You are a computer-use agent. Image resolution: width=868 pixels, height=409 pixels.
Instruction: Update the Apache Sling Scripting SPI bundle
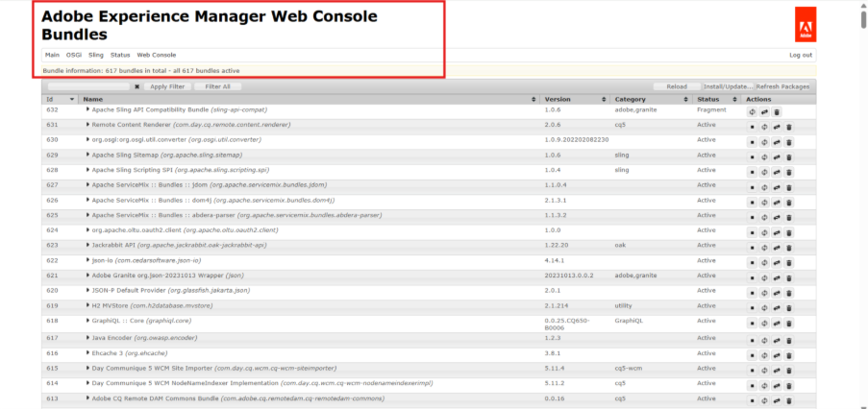coord(778,173)
